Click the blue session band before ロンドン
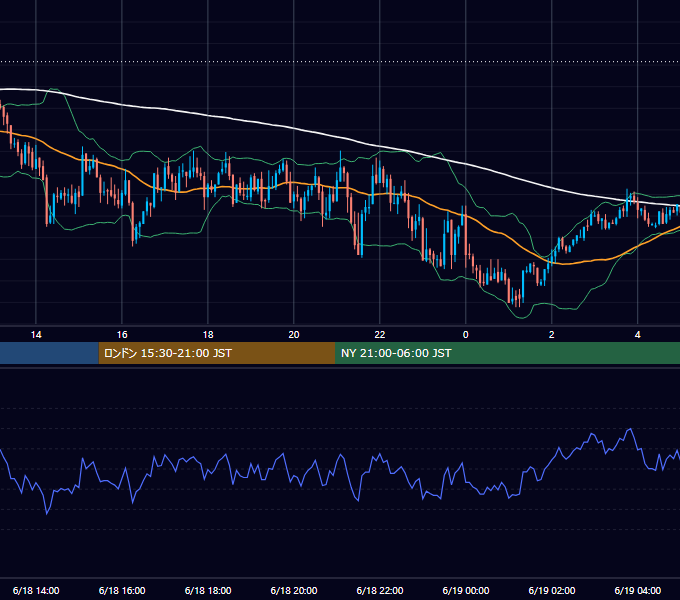The image size is (680, 600). click(49, 353)
